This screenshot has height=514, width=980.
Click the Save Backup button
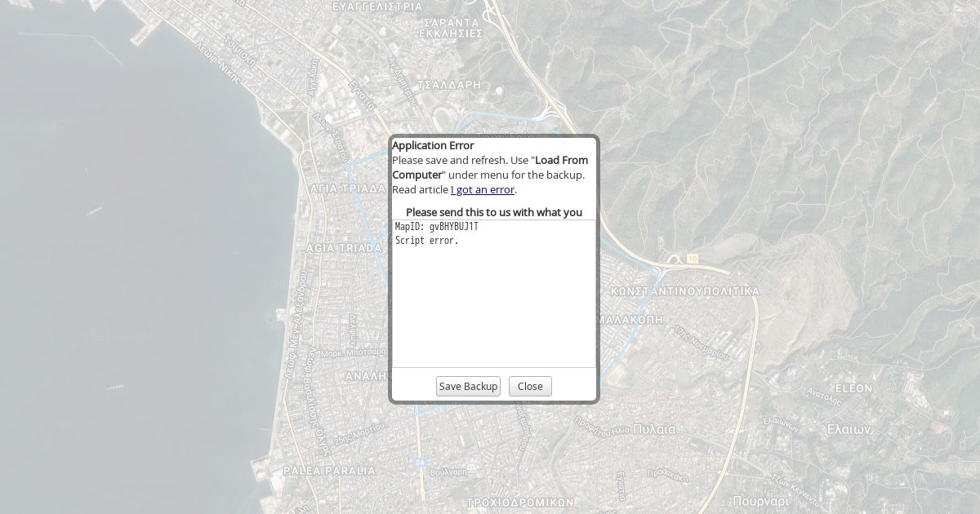pyautogui.click(x=468, y=387)
